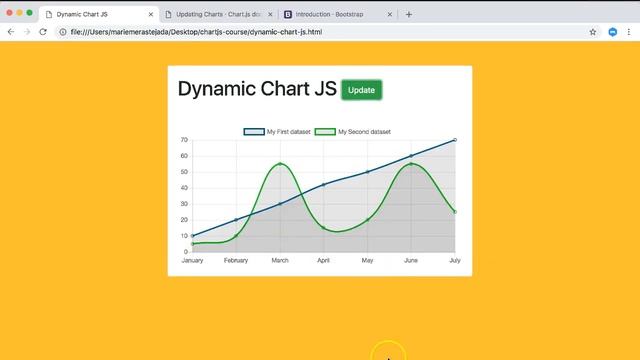
Task: Switch to Updating Charts - Chart.js tab
Action: coord(219,14)
